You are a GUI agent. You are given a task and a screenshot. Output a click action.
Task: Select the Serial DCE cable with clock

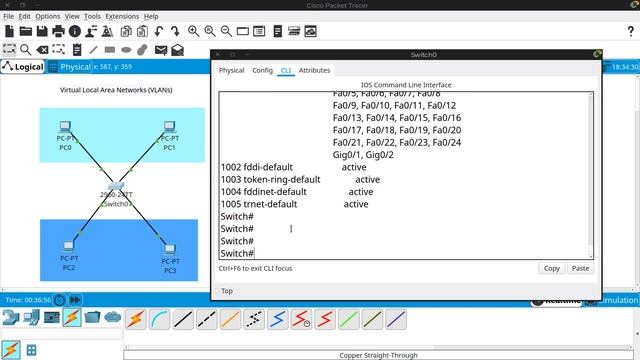tap(301, 319)
